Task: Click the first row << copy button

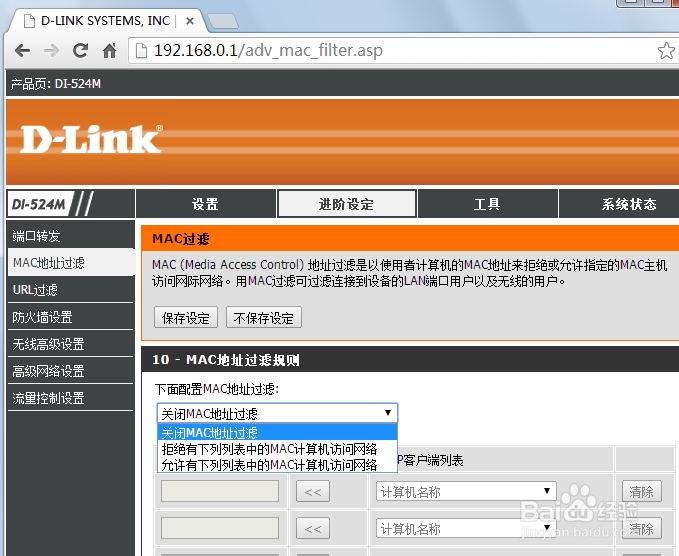Action: [313, 491]
